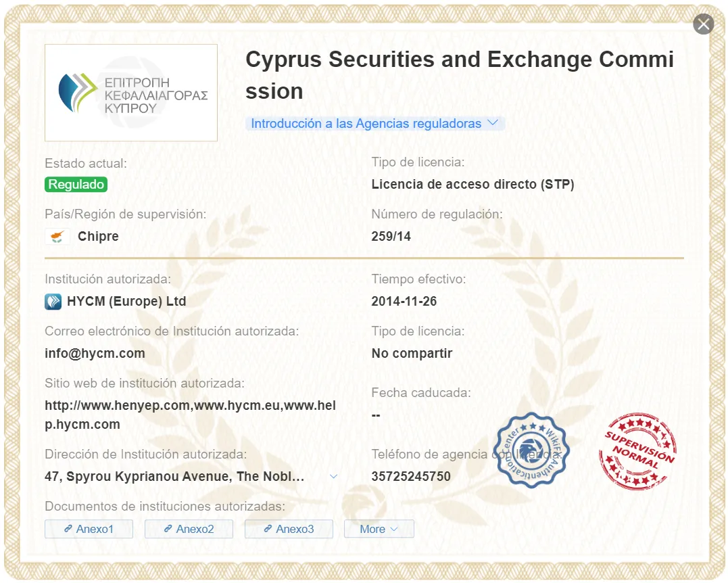Click the info@hycm.com email address

[x=95, y=354]
